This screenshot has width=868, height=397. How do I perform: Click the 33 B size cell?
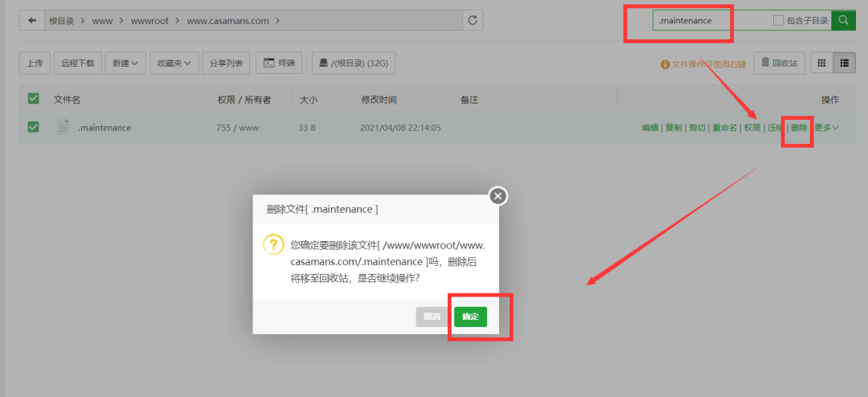pos(307,127)
